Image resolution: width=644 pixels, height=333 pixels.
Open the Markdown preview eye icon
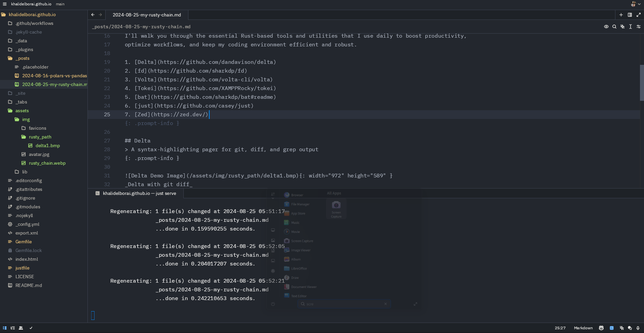click(606, 27)
